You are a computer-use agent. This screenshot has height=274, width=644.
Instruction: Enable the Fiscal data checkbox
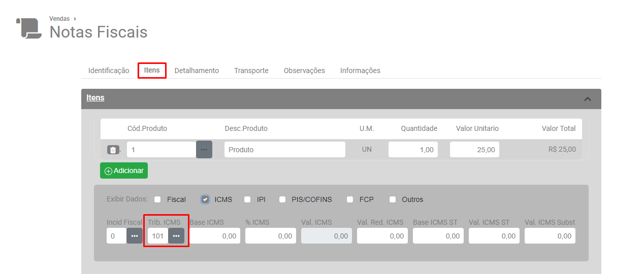157,199
